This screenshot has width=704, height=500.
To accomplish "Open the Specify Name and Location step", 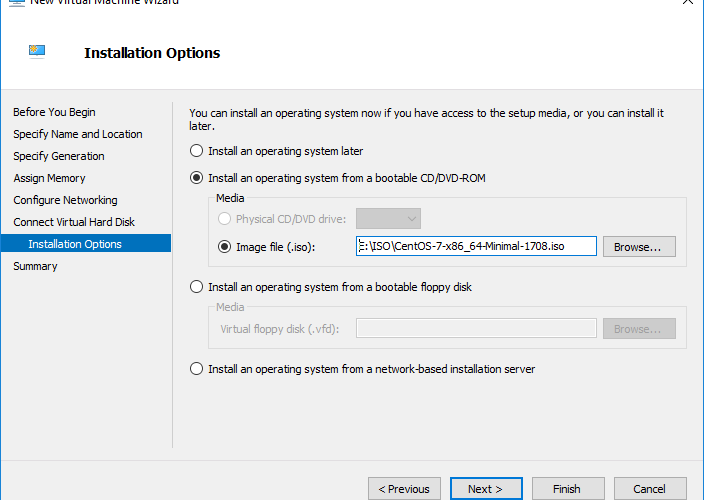I will pyautogui.click(x=77, y=134).
